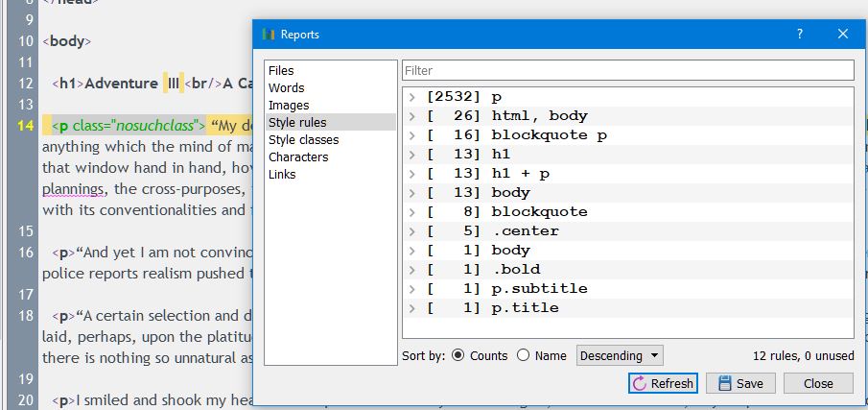Viewport: 868px width, 410px height.
Task: Select Style classes report
Action: pos(331,139)
